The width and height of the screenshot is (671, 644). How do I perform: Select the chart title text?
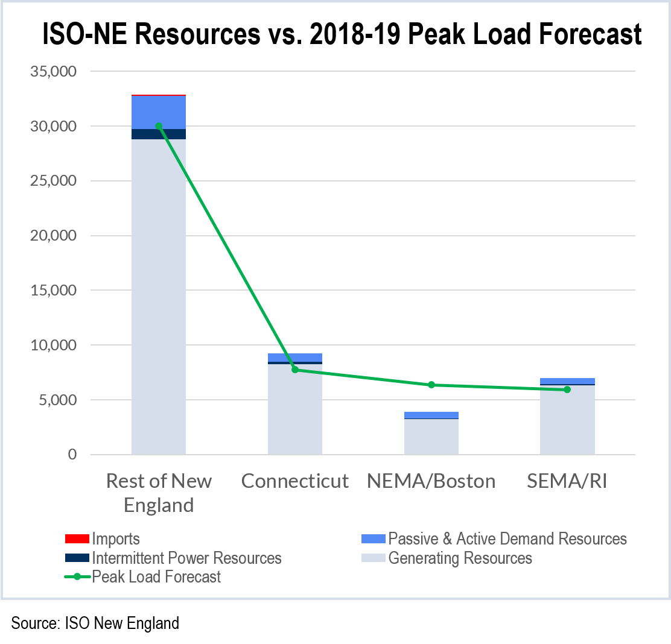point(342,35)
